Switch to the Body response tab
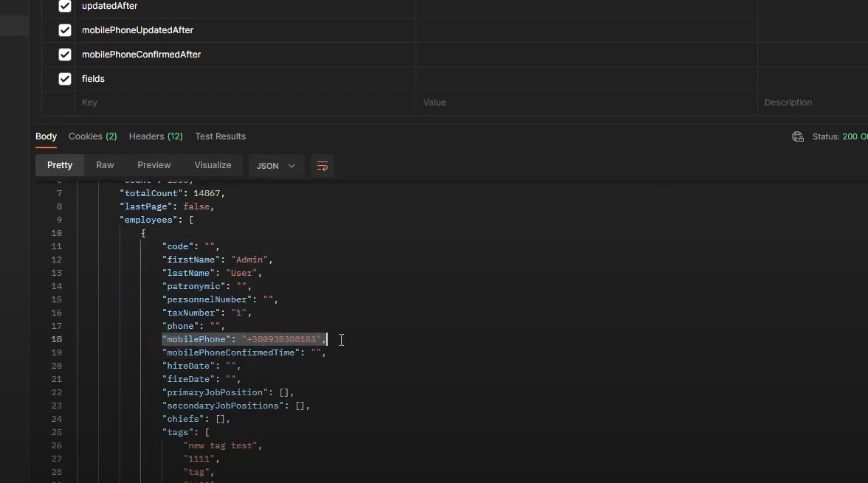 (46, 136)
